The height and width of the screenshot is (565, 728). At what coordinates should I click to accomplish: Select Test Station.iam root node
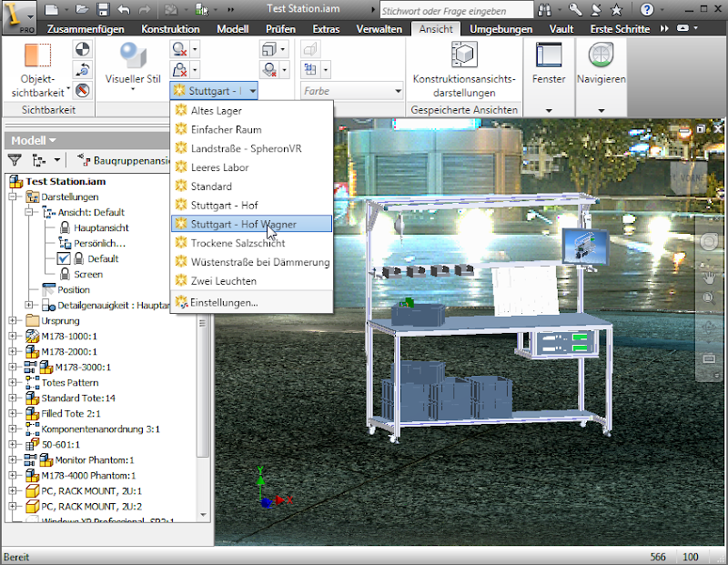point(66,182)
